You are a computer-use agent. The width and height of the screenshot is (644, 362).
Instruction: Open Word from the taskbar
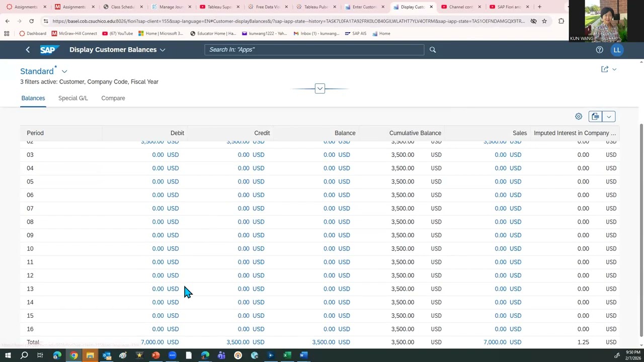(303, 355)
